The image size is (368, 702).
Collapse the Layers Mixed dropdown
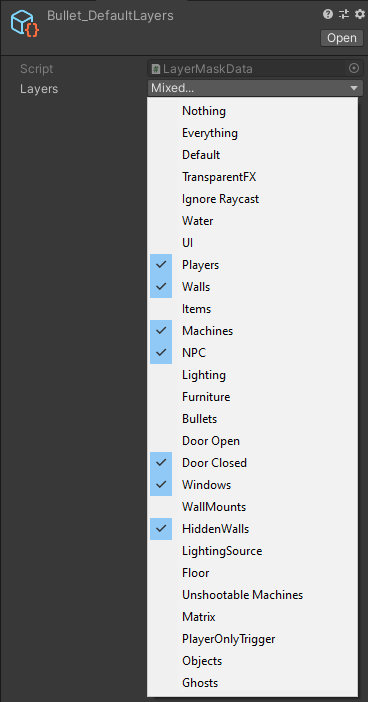pos(255,88)
